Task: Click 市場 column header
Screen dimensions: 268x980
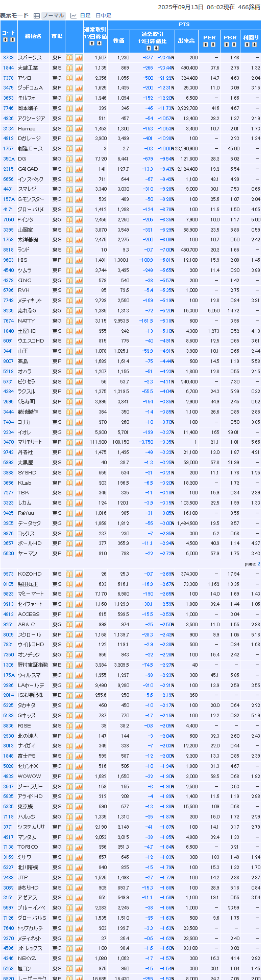Action: pos(57,36)
